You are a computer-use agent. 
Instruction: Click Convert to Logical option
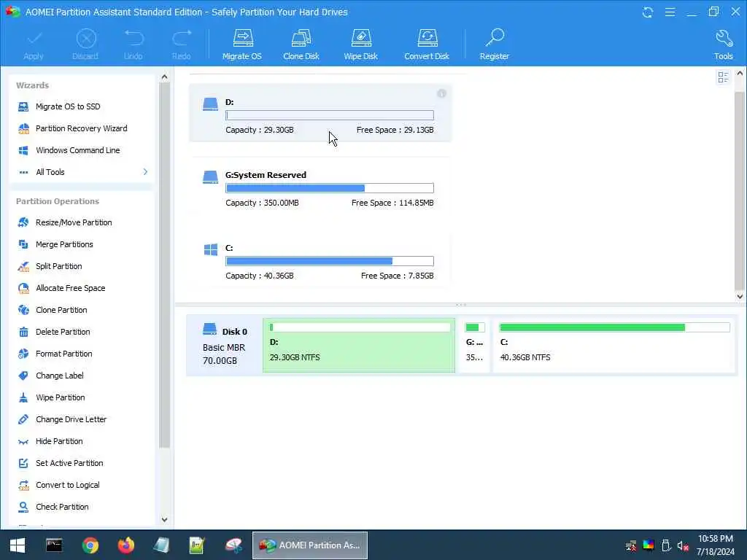coord(68,485)
